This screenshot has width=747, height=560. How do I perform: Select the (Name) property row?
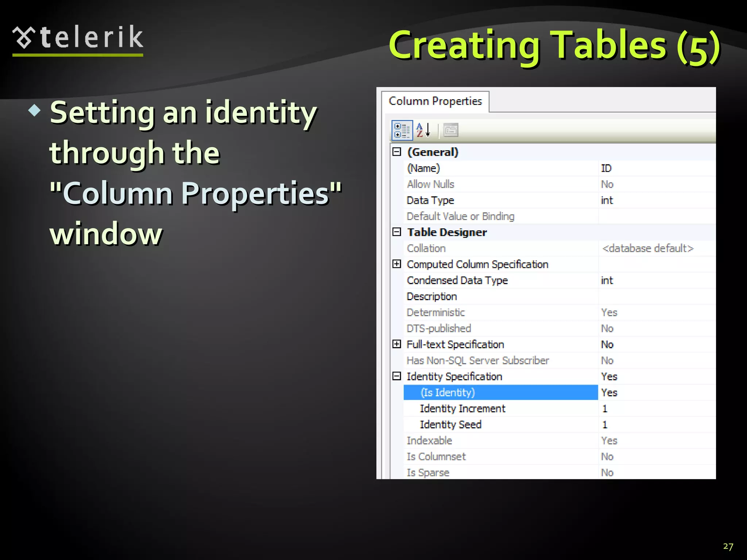[560, 168]
